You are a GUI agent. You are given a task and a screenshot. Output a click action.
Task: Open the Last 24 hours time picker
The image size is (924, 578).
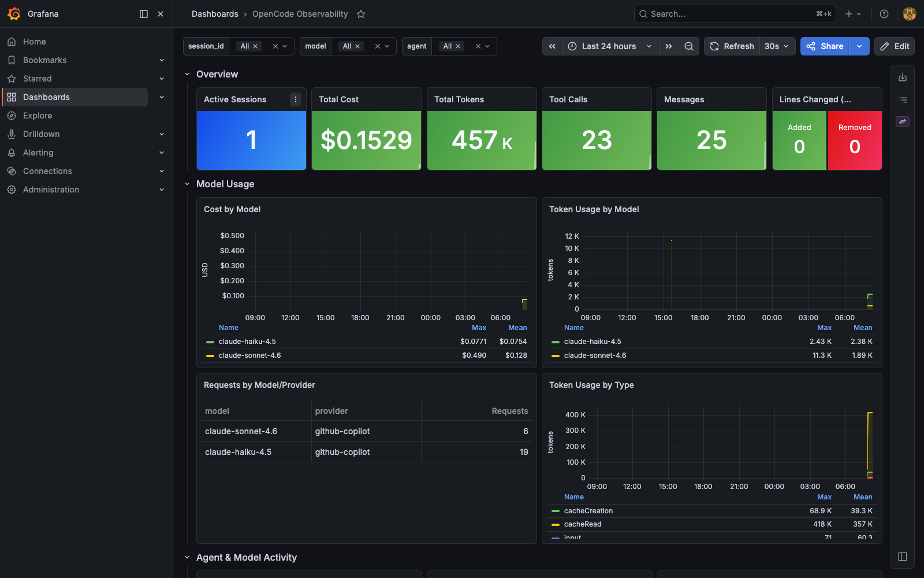[610, 46]
